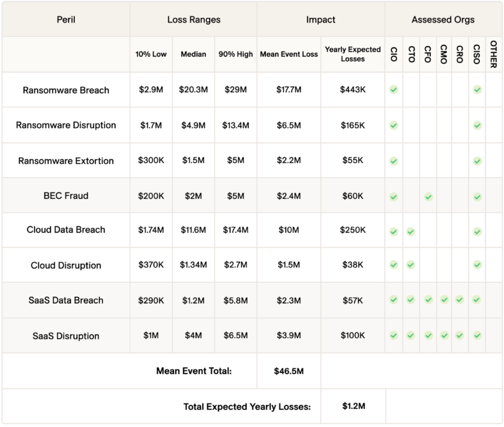
Task: Click the CFO checkmark in BEC Fraud row
Action: tap(428, 197)
